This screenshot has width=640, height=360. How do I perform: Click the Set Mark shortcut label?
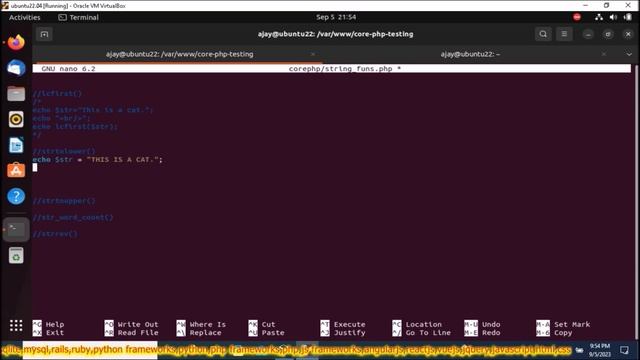(572, 324)
